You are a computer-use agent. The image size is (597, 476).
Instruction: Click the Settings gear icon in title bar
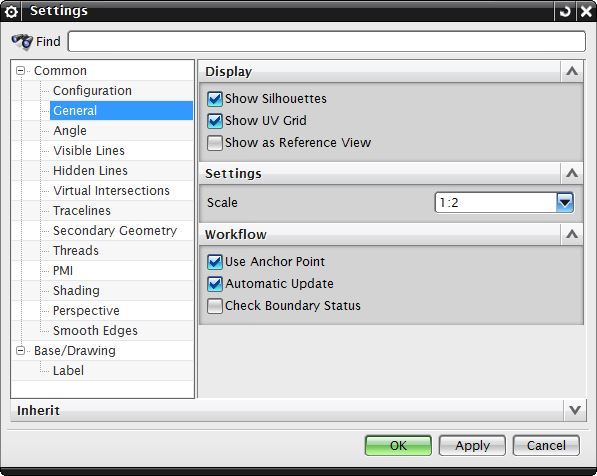tap(11, 11)
